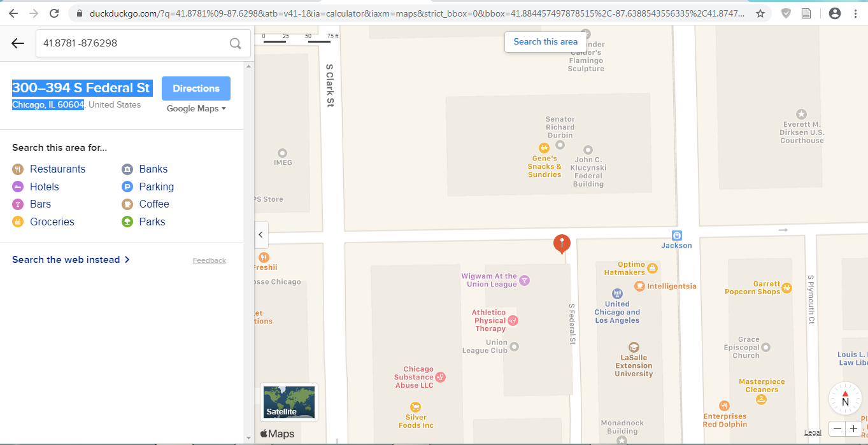868x445 pixels.
Task: Click the Chicago Substance Abuse LLC marker
Action: pyautogui.click(x=439, y=377)
